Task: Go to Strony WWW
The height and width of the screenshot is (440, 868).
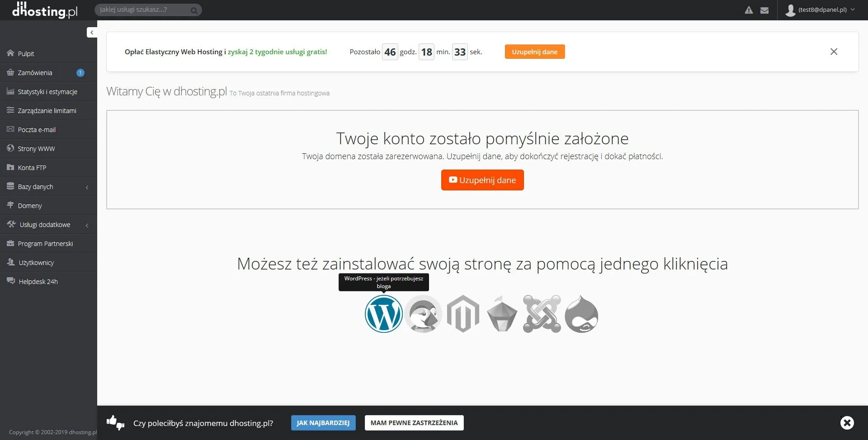Action: click(x=48, y=148)
